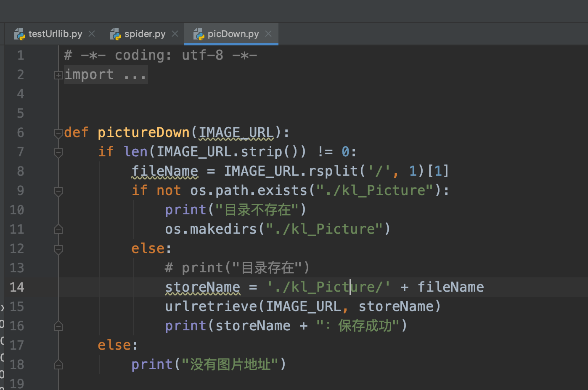Click os.makedirs on line 11
The width and height of the screenshot is (588, 390).
211,229
